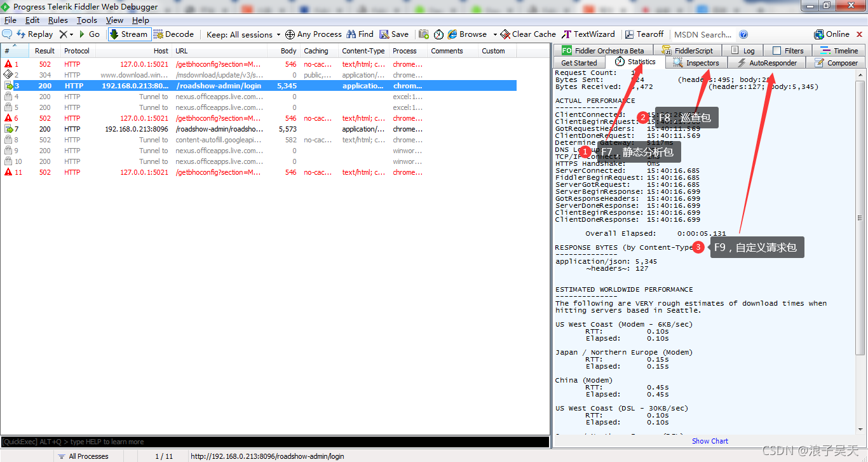868x462 pixels.
Task: Open the Edit menu
Action: pos(32,20)
